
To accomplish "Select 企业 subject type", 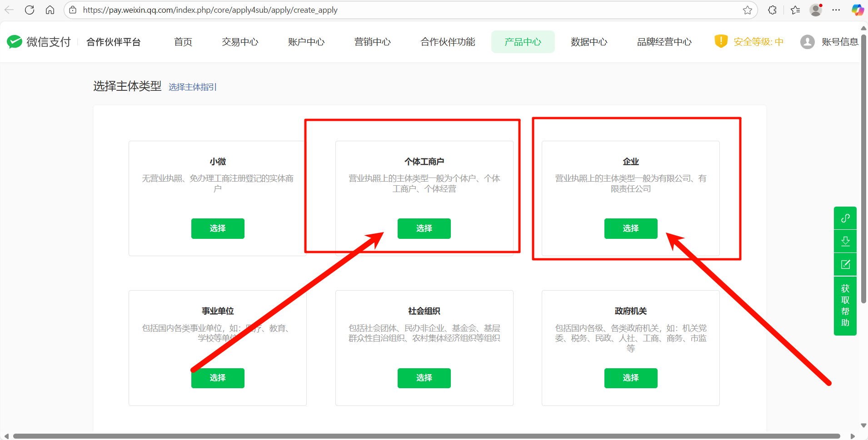I will pyautogui.click(x=630, y=228).
